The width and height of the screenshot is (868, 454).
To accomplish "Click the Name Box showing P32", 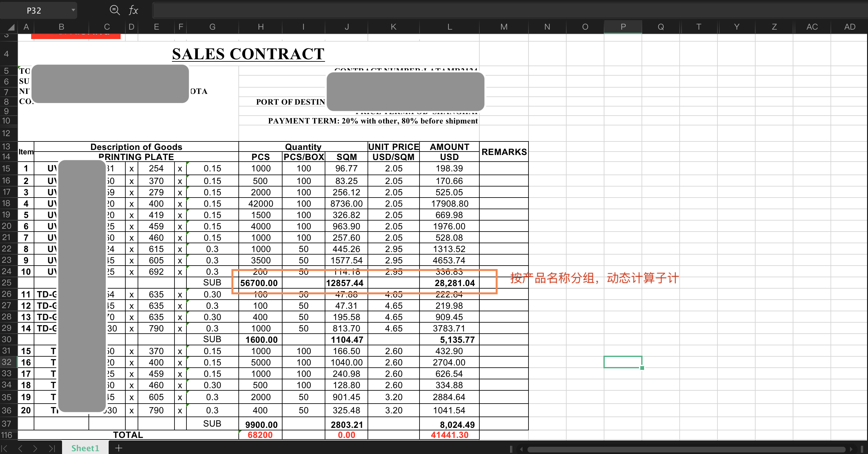I will point(34,10).
